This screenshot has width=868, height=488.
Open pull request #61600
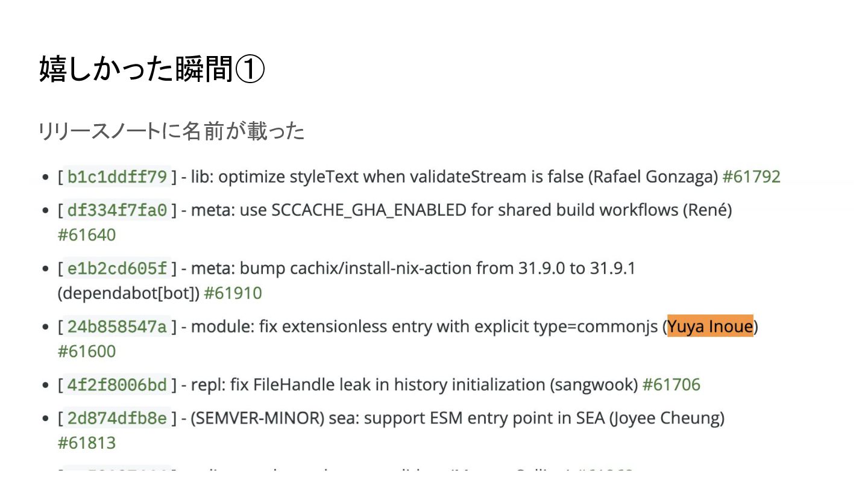[87, 351]
